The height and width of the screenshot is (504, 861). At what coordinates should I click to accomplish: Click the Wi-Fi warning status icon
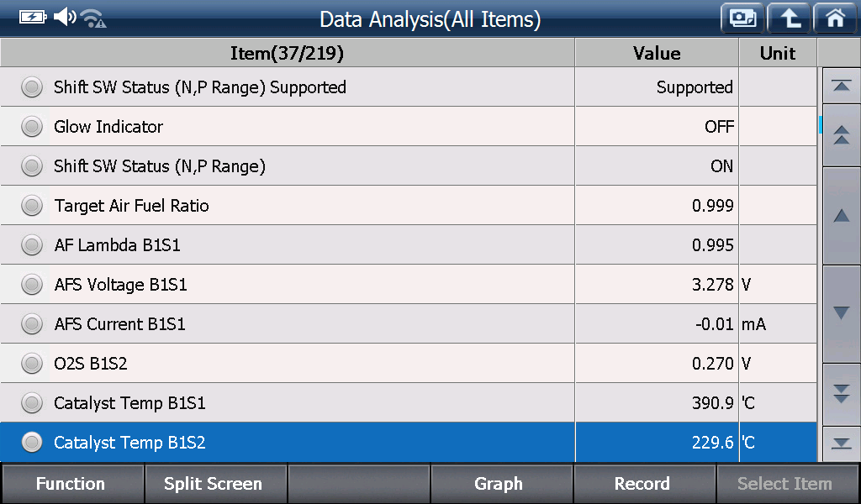click(x=92, y=18)
